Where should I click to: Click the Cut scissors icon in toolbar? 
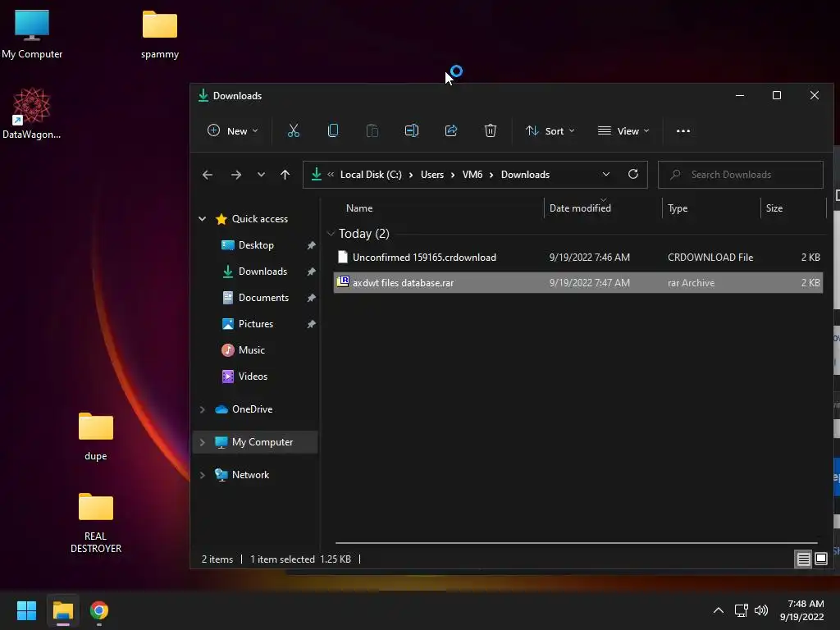tap(294, 130)
